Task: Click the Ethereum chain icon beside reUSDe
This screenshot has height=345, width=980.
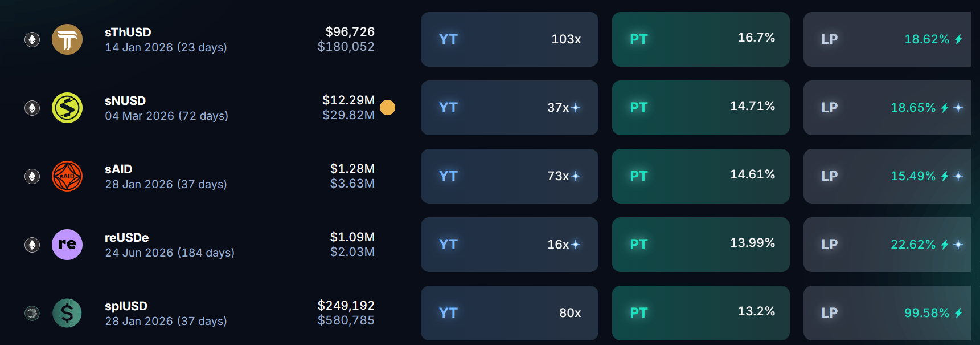Action: [x=32, y=245]
